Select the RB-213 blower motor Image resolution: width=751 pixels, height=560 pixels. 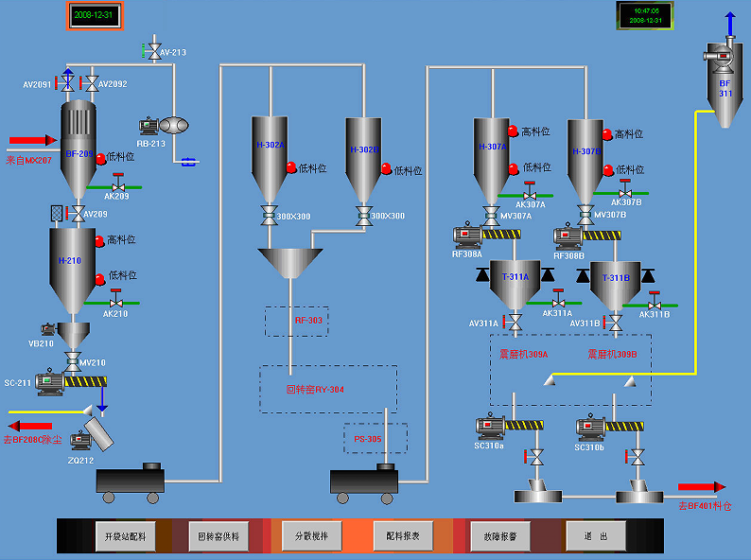148,126
